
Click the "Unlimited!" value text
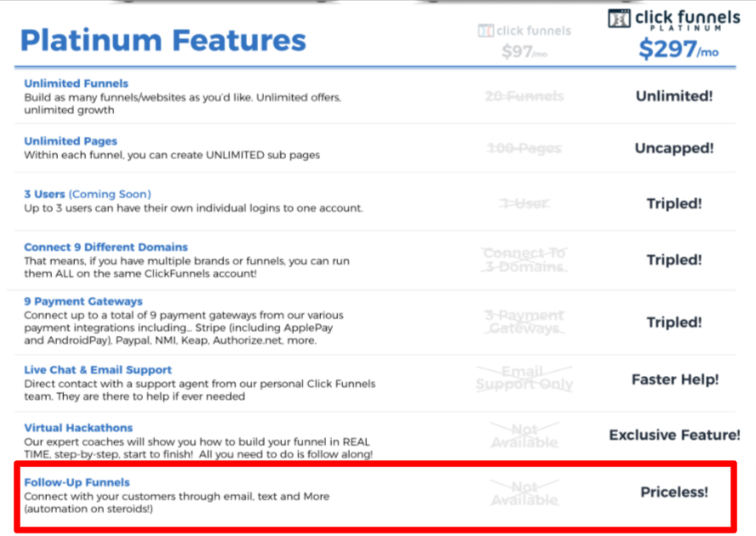(674, 96)
